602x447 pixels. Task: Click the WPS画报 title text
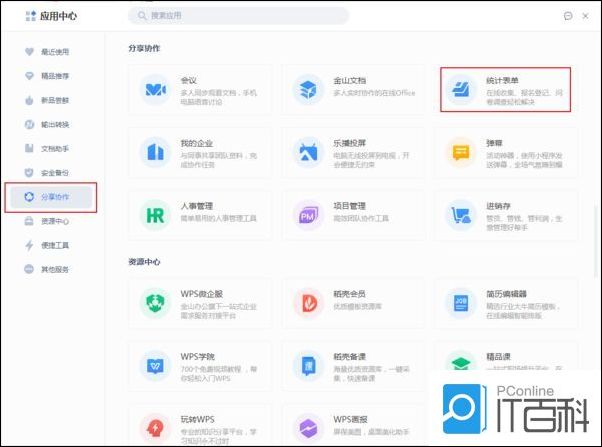click(x=350, y=419)
